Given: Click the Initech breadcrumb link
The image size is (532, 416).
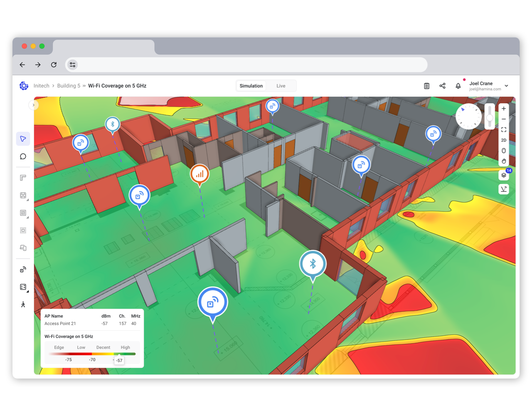Looking at the screenshot, I should 41,86.
